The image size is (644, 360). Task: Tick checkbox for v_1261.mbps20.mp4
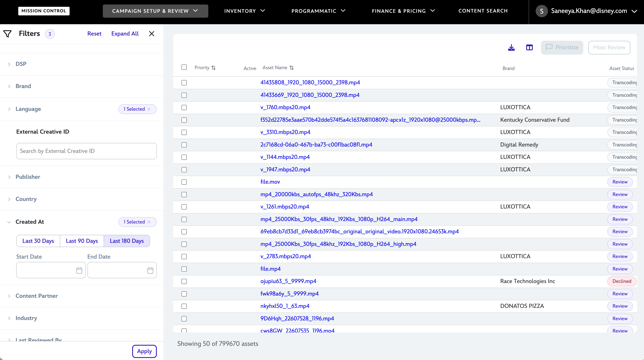tap(184, 207)
